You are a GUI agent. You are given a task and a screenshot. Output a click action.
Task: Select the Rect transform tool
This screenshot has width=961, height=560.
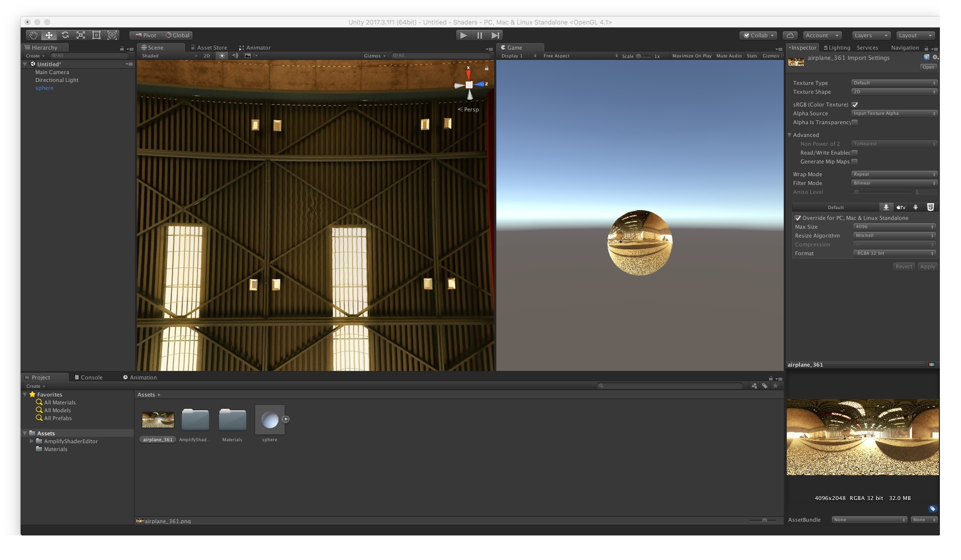click(96, 35)
